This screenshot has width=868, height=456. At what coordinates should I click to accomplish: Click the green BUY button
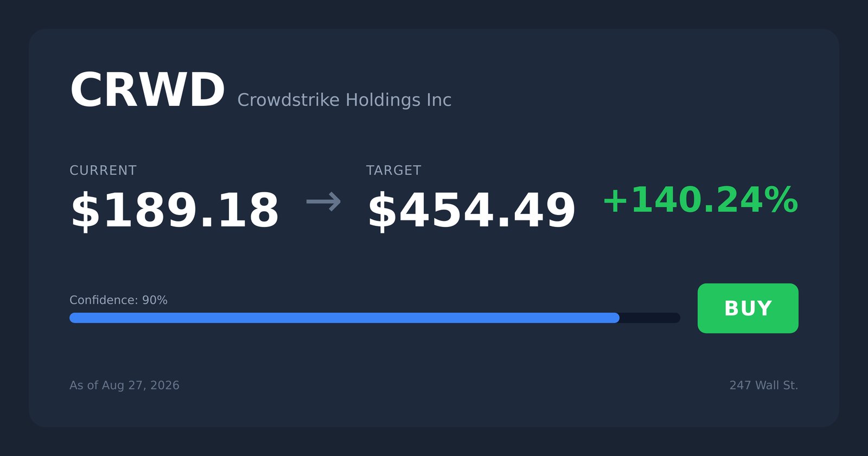[x=748, y=308]
